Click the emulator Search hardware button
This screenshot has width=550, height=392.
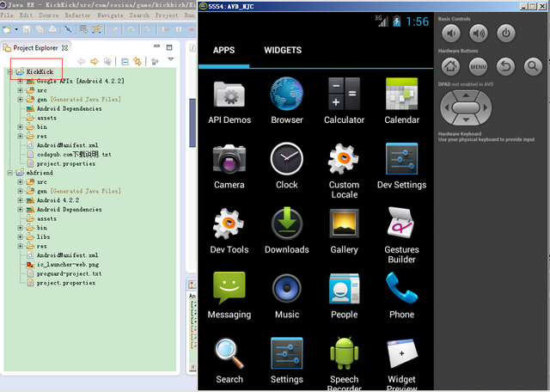pos(533,66)
